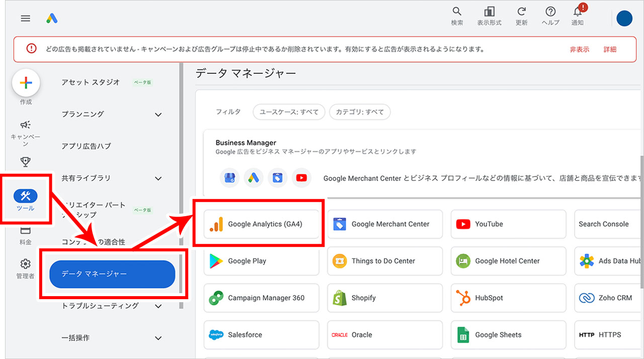
Task: Open アセット スタジオ from the menu
Action: [91, 82]
